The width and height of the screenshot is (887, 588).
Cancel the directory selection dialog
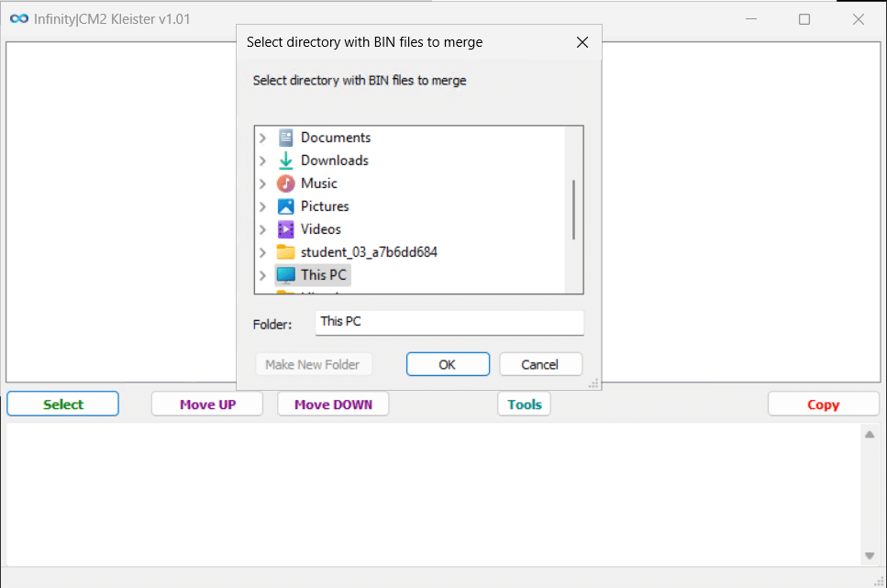[540, 364]
